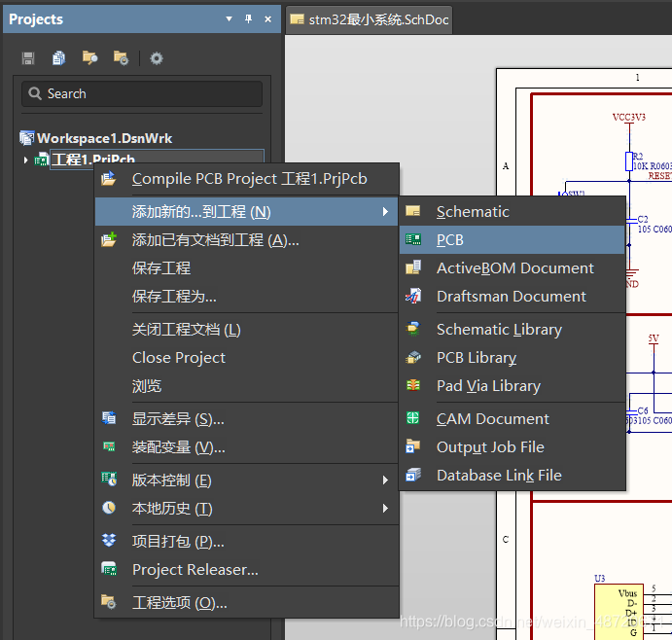The height and width of the screenshot is (640, 672).
Task: Click the U3 component in schematic
Action: [619, 612]
